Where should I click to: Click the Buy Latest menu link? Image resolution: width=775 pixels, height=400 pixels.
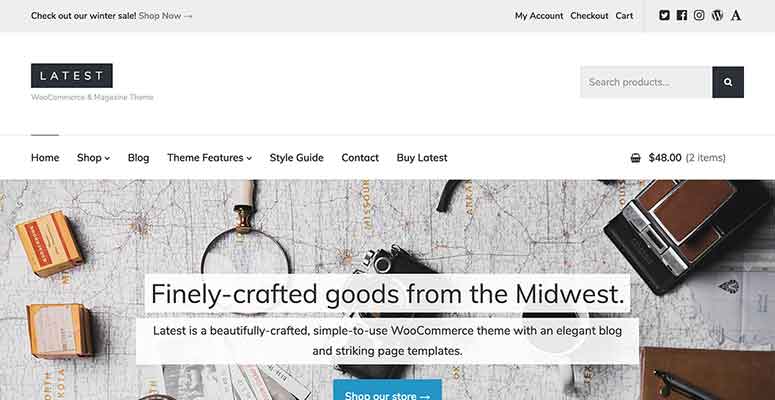coord(422,158)
